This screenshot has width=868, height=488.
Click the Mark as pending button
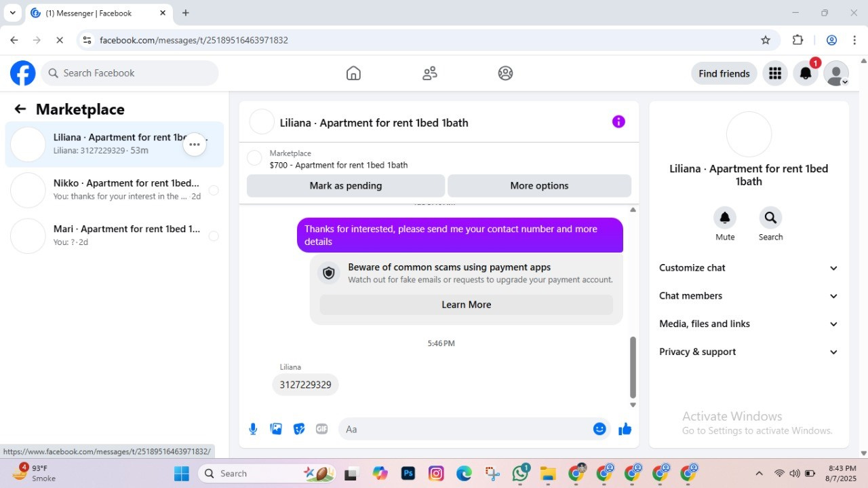pyautogui.click(x=346, y=186)
